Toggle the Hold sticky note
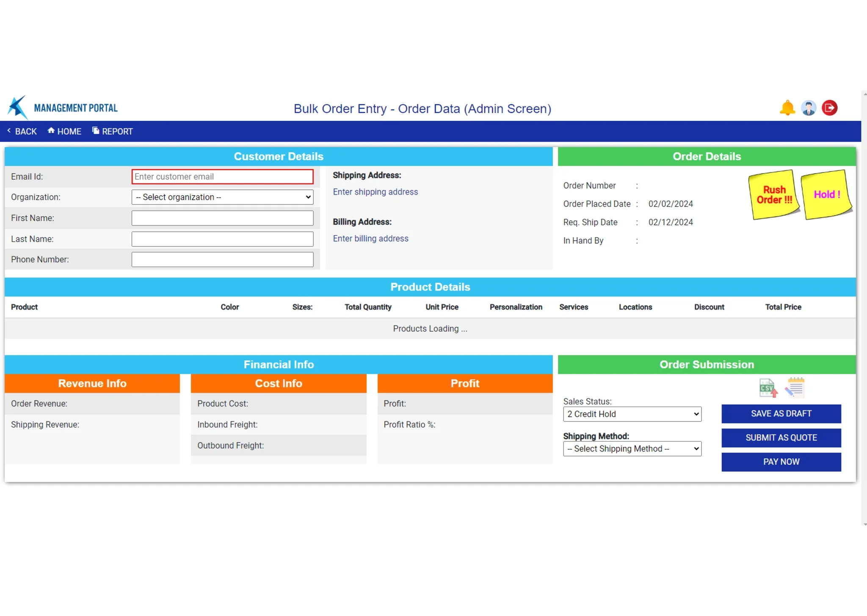The width and height of the screenshot is (867, 616). [x=827, y=195]
